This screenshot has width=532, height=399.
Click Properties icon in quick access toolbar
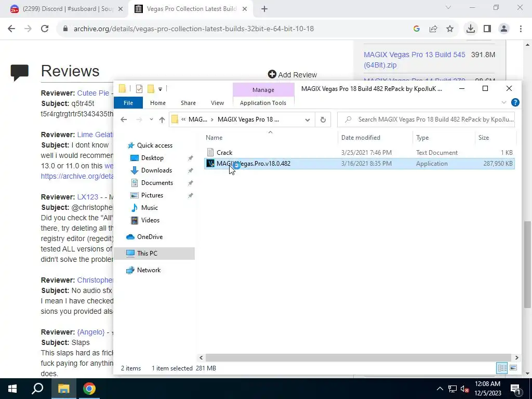[139, 89]
